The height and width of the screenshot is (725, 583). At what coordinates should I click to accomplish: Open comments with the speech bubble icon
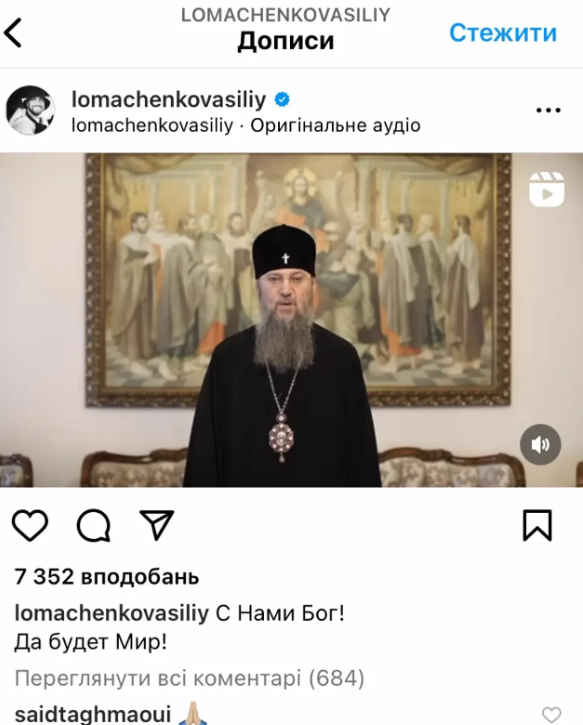pyautogui.click(x=94, y=525)
